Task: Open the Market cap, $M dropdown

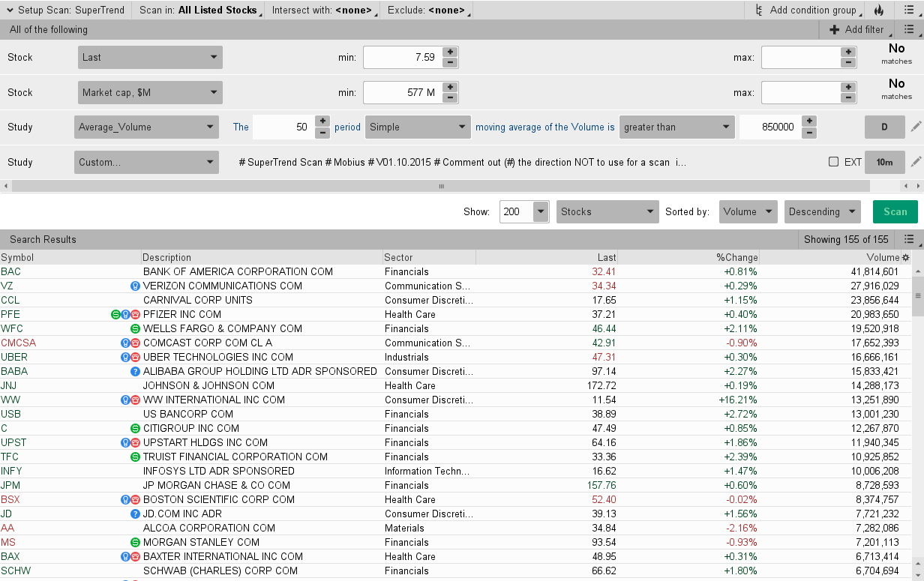Action: [150, 92]
